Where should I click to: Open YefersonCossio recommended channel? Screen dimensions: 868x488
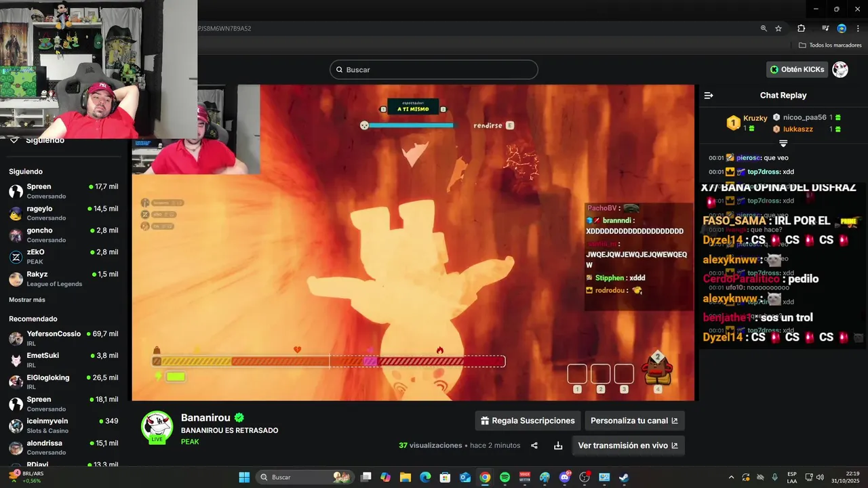tap(64, 338)
